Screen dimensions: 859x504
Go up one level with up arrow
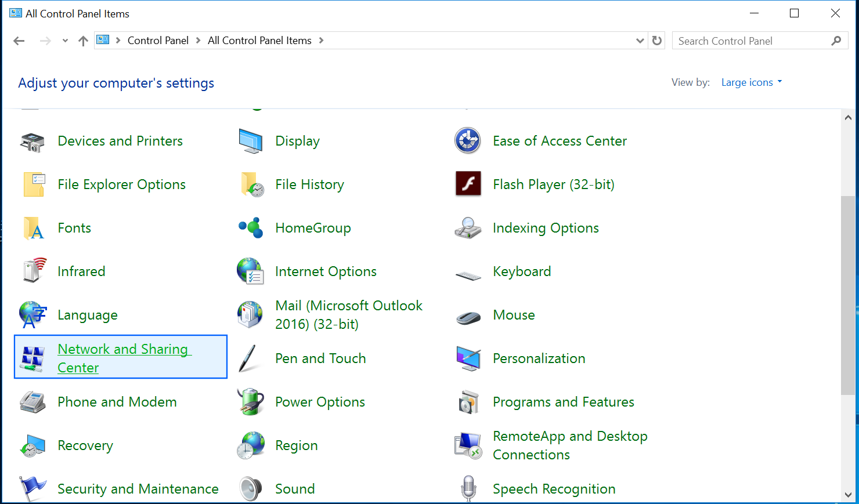click(83, 41)
